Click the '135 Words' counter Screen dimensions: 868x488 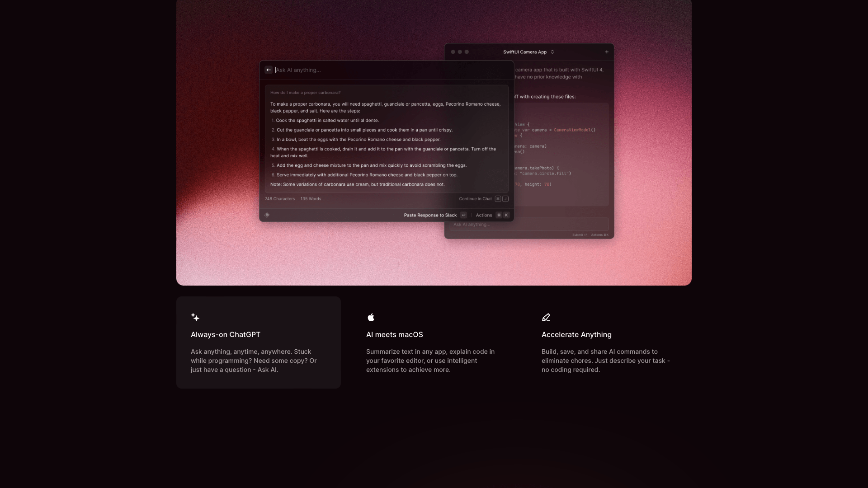pyautogui.click(x=311, y=199)
